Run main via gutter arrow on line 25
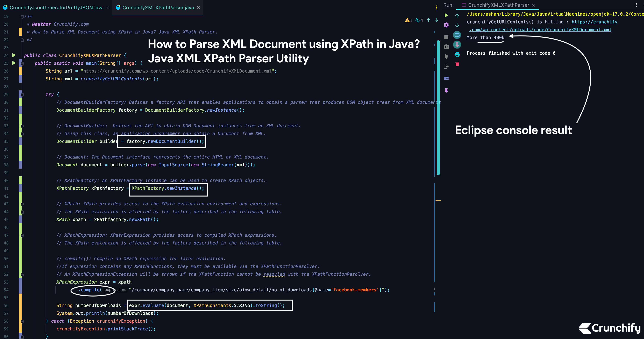 pyautogui.click(x=14, y=63)
